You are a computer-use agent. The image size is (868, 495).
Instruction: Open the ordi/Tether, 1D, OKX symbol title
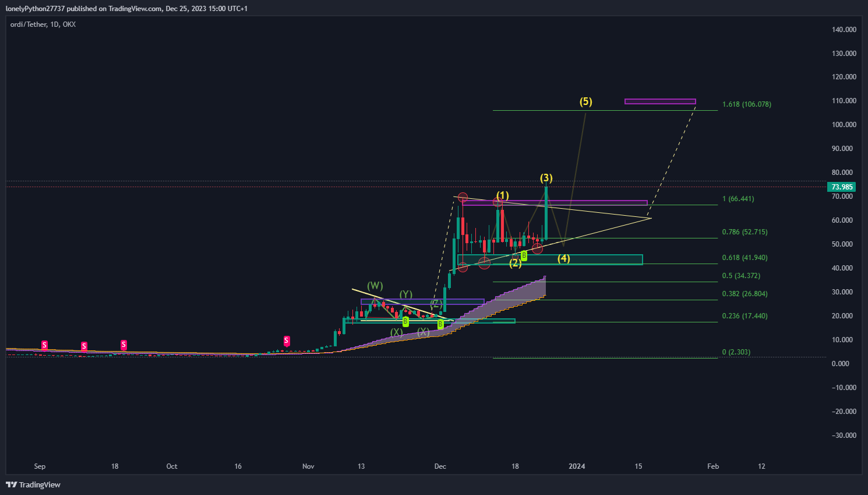click(x=43, y=24)
